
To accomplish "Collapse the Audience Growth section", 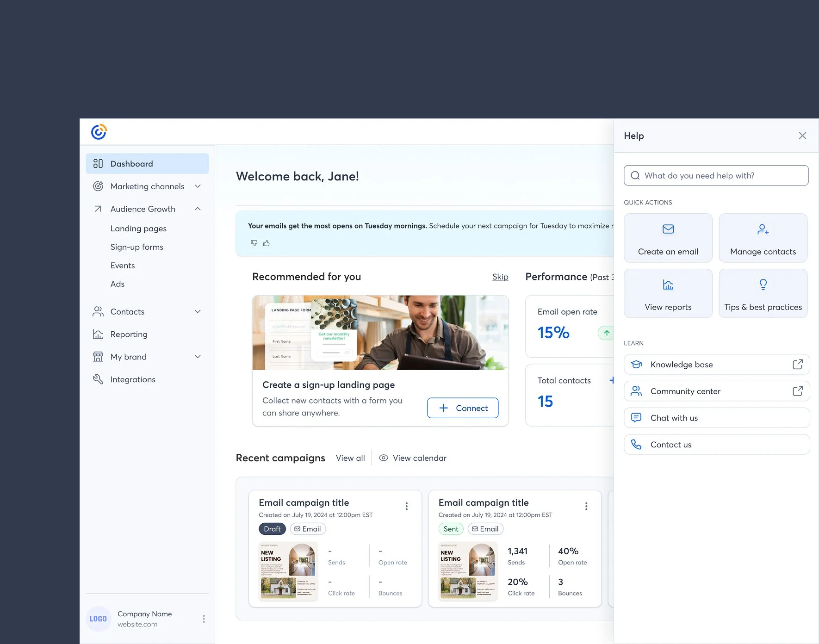I will [x=198, y=209].
